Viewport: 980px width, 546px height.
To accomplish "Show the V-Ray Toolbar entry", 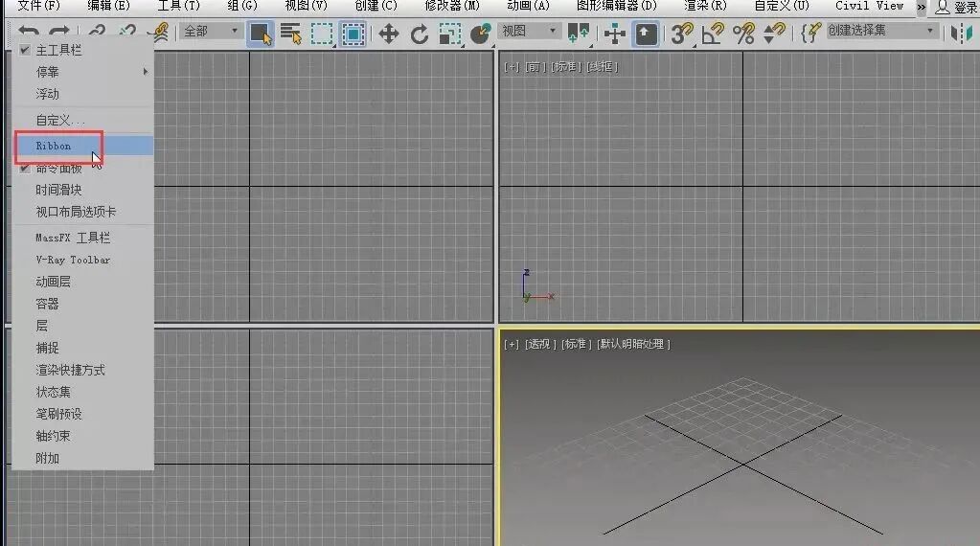I will pyautogui.click(x=82, y=260).
